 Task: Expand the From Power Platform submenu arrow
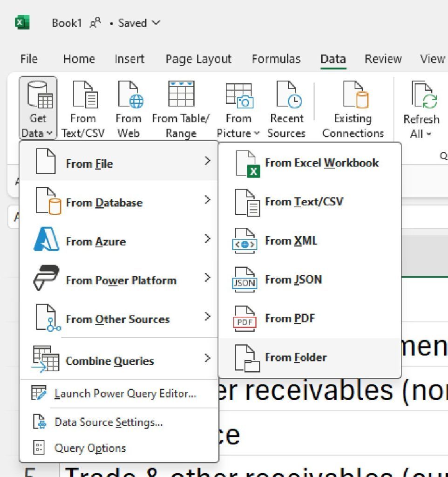click(207, 278)
